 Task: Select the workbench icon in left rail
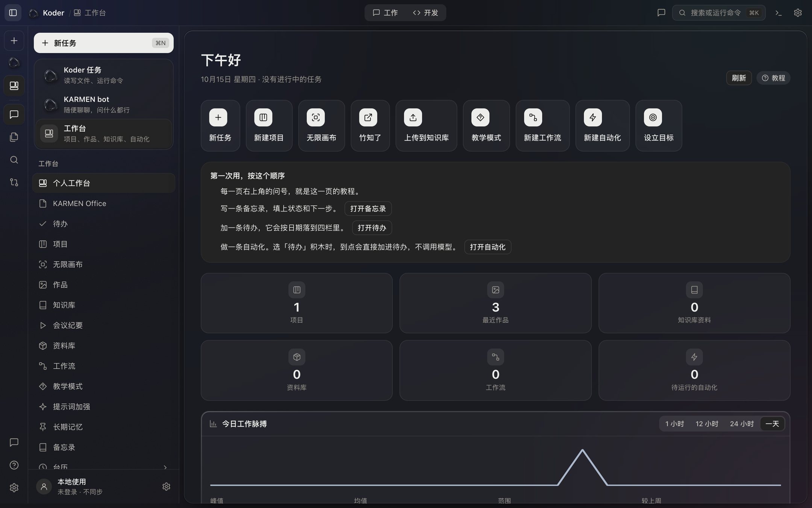click(14, 86)
